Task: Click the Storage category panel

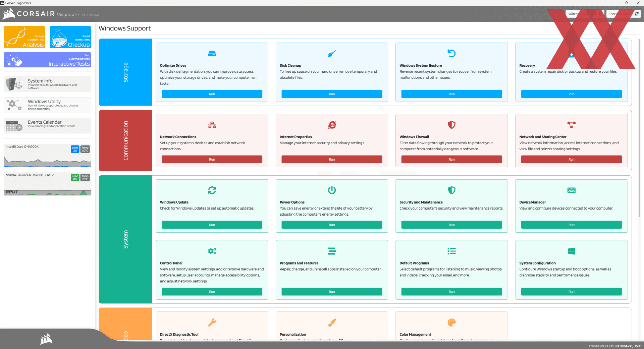Action: point(125,72)
